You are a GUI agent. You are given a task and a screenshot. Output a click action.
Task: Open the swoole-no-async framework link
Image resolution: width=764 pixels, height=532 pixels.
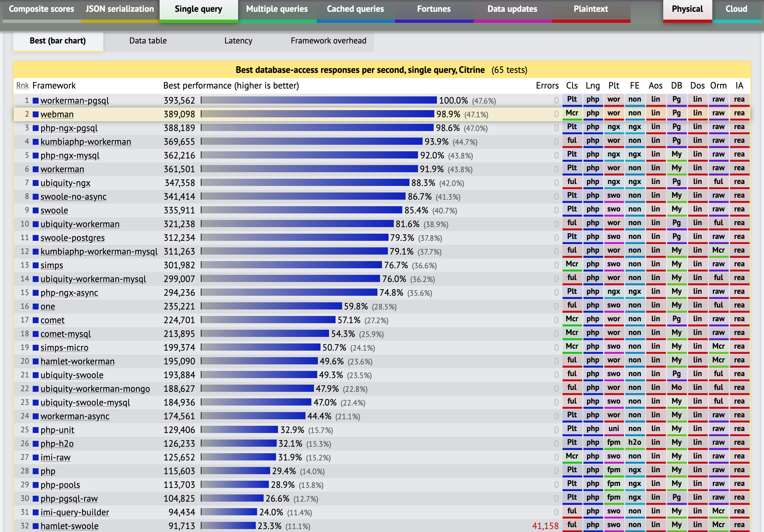tap(73, 197)
